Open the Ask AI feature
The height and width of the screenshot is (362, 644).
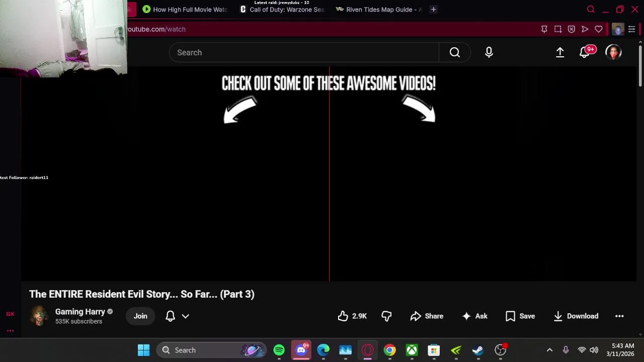pos(474,316)
